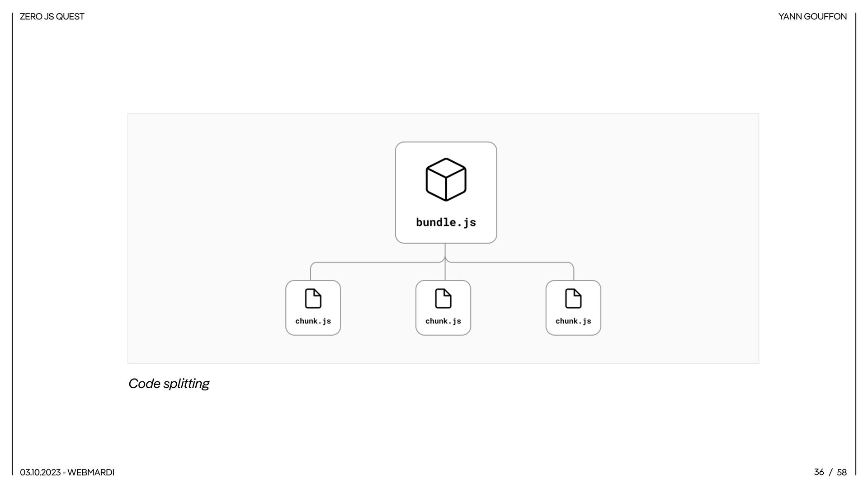Click the center chunk.js text label
This screenshot has width=868, height=488.
click(443, 321)
